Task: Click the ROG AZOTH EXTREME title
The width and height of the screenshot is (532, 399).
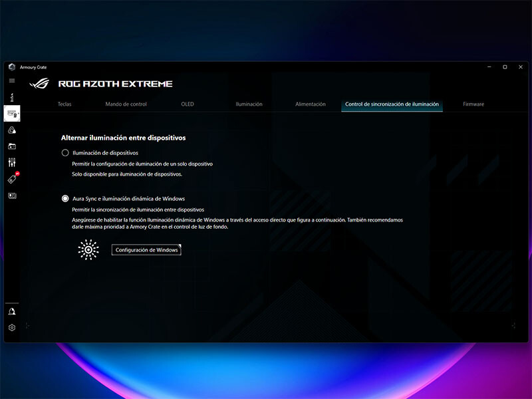Action: tap(115, 84)
